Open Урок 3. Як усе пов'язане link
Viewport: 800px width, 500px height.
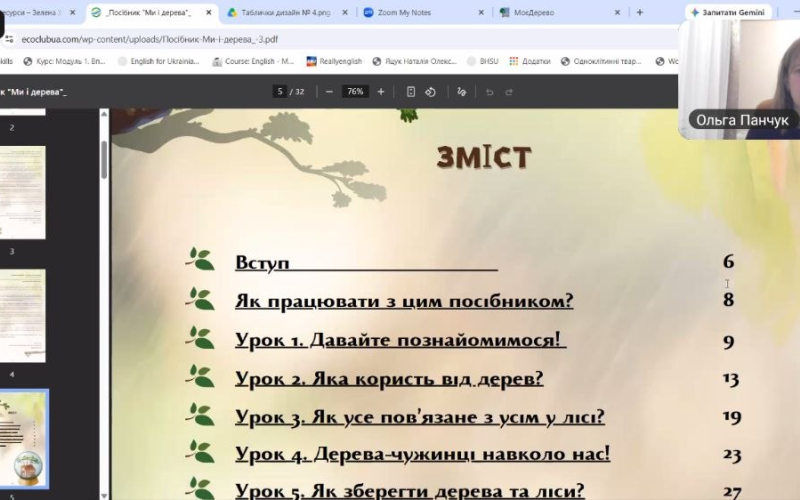pos(420,417)
